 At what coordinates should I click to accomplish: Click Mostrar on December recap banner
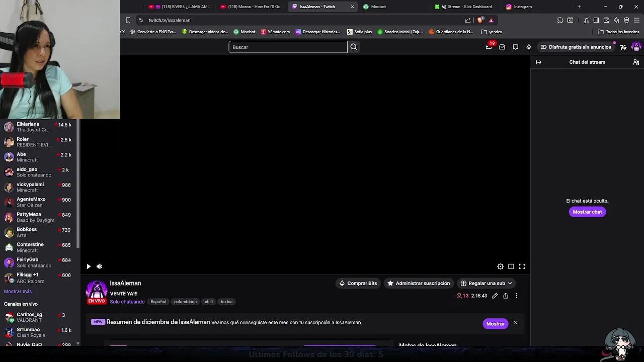pos(495,324)
